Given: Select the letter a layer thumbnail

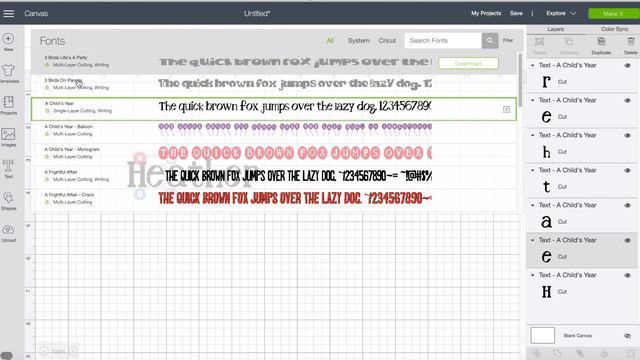Looking at the screenshot, I should point(546,222).
